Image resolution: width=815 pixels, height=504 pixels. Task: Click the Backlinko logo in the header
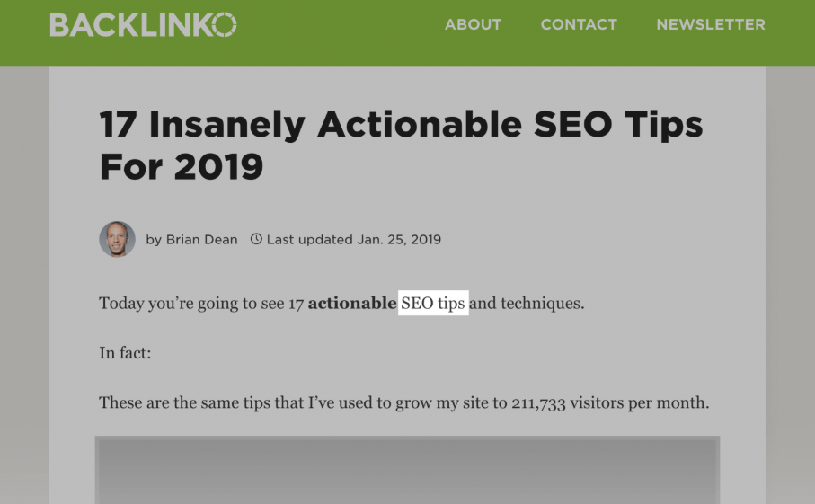click(143, 25)
